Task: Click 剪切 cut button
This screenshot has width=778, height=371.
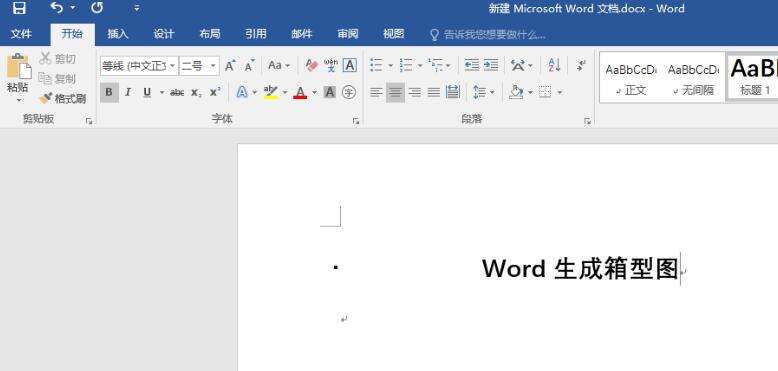Action: (x=58, y=59)
